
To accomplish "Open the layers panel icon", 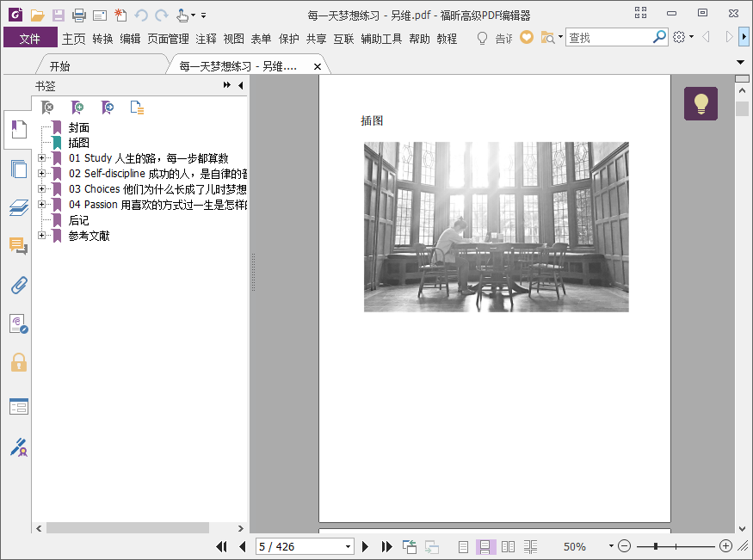I will [x=19, y=208].
